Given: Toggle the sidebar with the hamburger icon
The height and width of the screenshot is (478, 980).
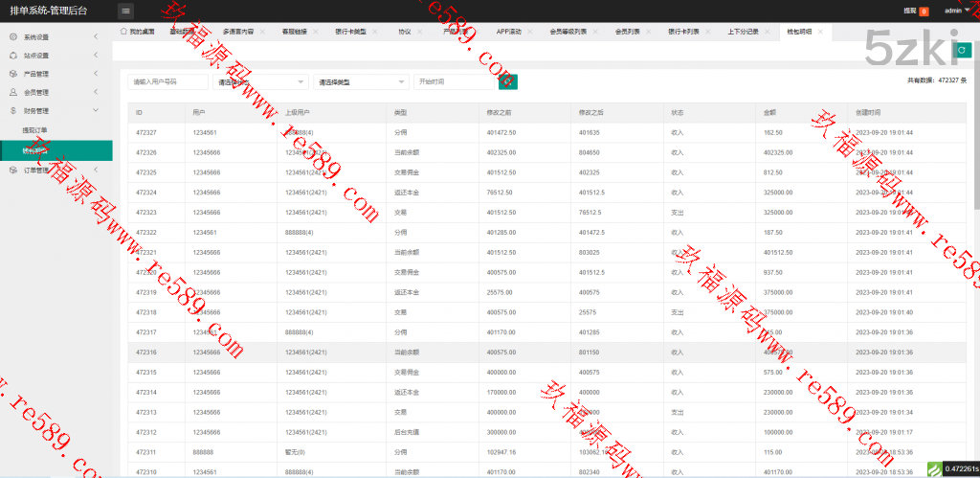Looking at the screenshot, I should (x=126, y=11).
